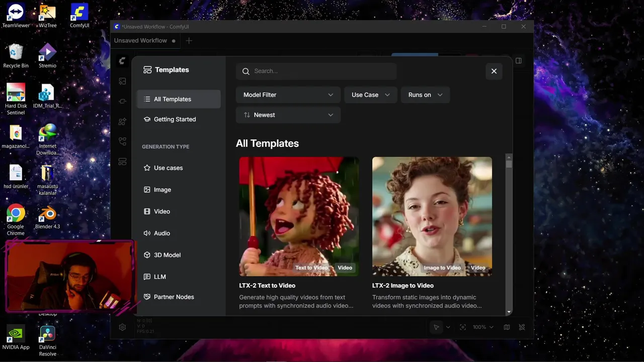Open TeamViewer desktop shortcut
Viewport: 644px width, 362px height.
16,15
